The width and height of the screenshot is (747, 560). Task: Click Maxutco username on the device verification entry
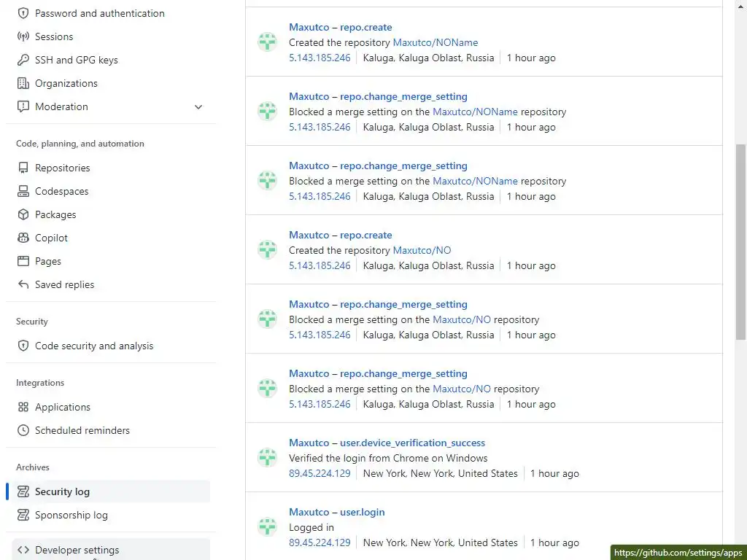coord(309,443)
